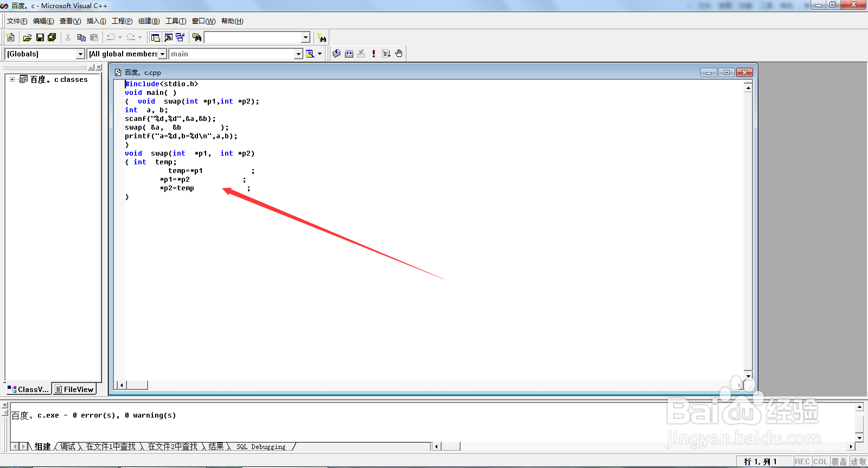This screenshot has width=868, height=468.
Task: Select the 在文件1中查找 output tab
Action: coord(111,447)
